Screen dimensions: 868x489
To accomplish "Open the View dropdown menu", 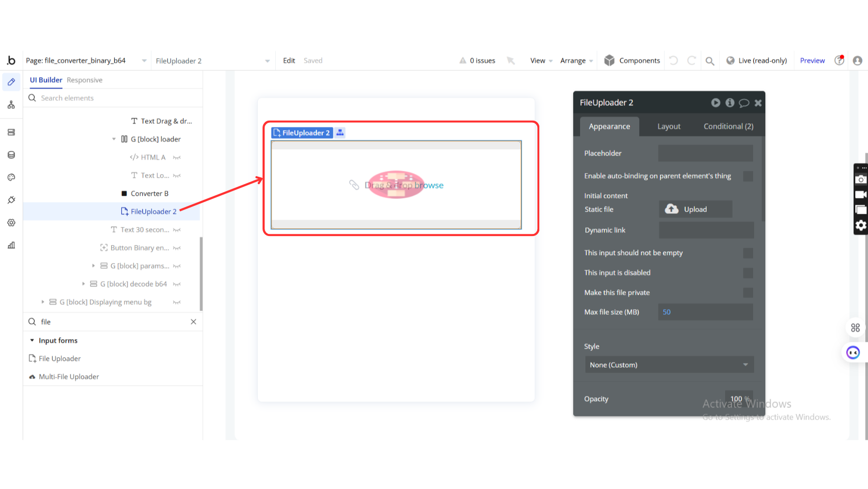I will [x=541, y=61].
